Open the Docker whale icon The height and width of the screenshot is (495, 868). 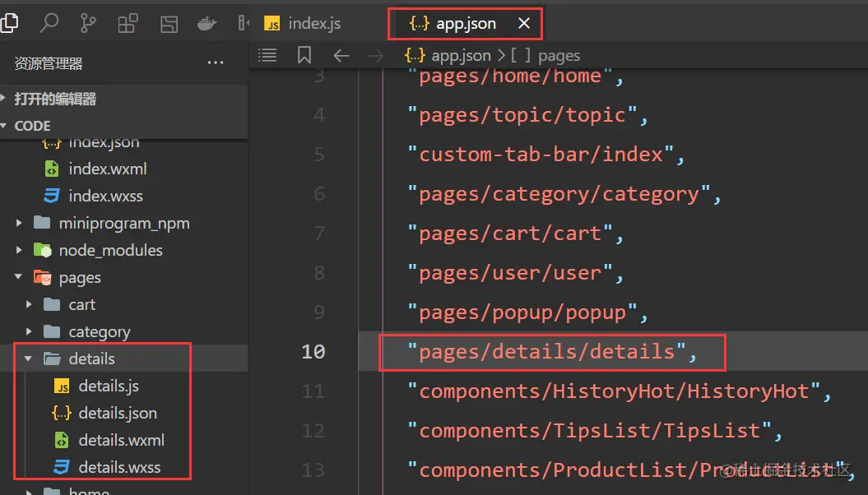coord(207,24)
